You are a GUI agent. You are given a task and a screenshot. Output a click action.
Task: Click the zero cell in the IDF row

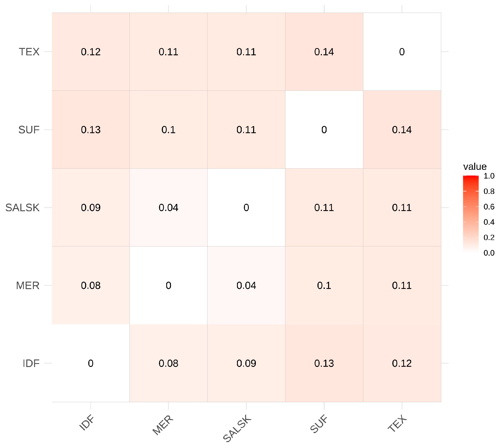pos(91,363)
